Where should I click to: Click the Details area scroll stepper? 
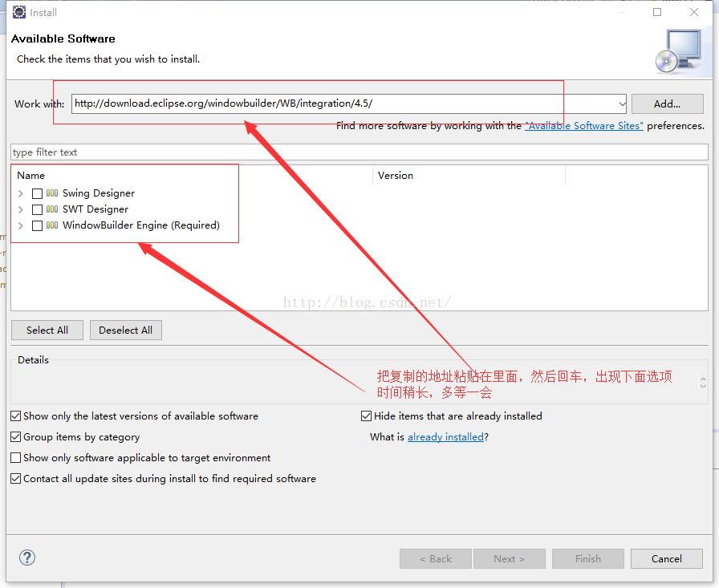click(703, 382)
